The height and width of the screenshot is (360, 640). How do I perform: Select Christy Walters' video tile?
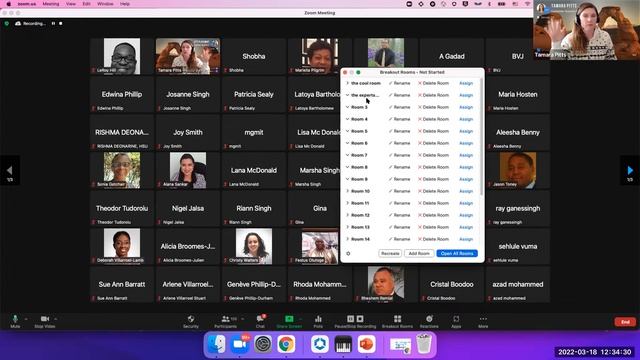pos(253,246)
